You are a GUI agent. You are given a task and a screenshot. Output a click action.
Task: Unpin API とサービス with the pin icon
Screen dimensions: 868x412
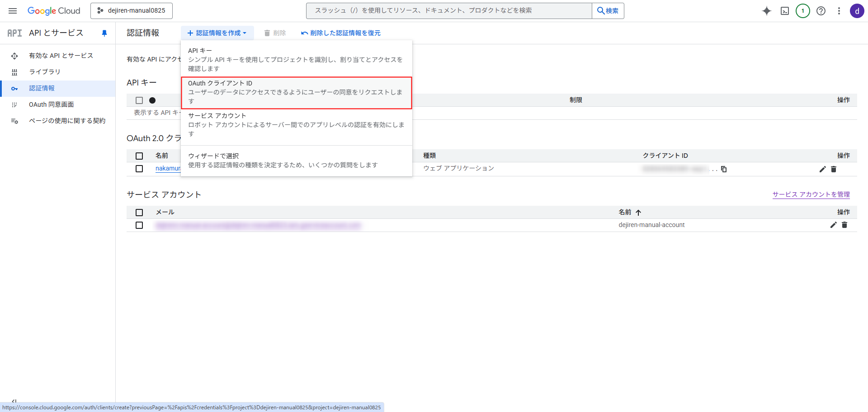coord(104,33)
